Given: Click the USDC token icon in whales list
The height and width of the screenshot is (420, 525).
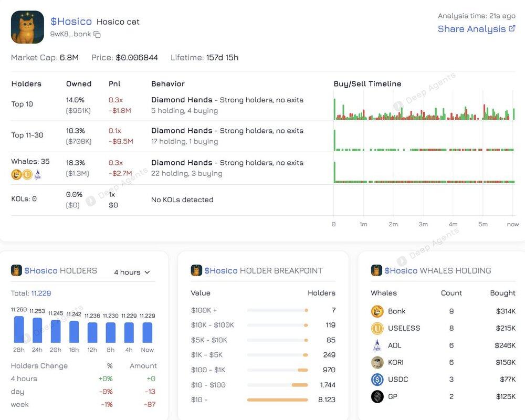Looking at the screenshot, I should (x=377, y=380).
